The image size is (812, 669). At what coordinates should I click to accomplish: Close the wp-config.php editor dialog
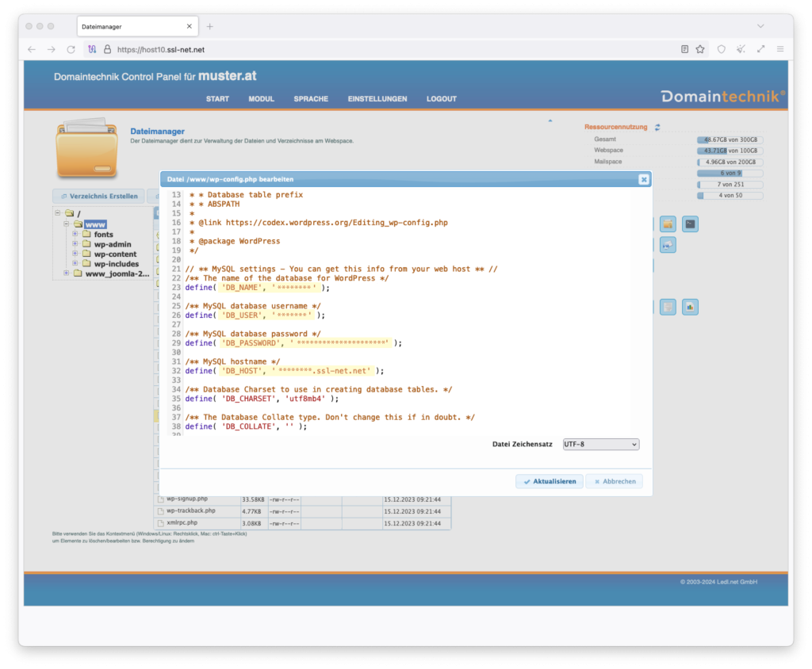tap(644, 179)
